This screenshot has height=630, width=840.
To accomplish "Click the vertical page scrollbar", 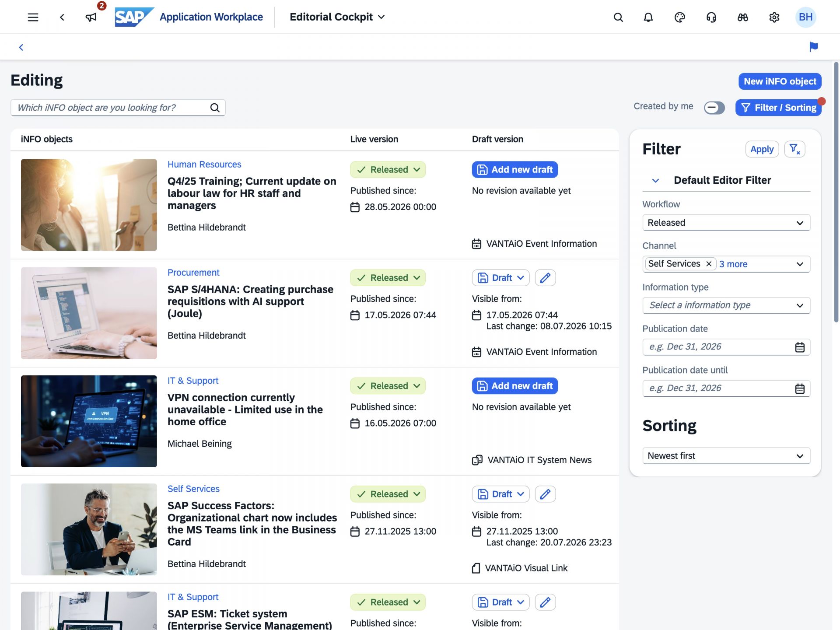I will pos(836,192).
